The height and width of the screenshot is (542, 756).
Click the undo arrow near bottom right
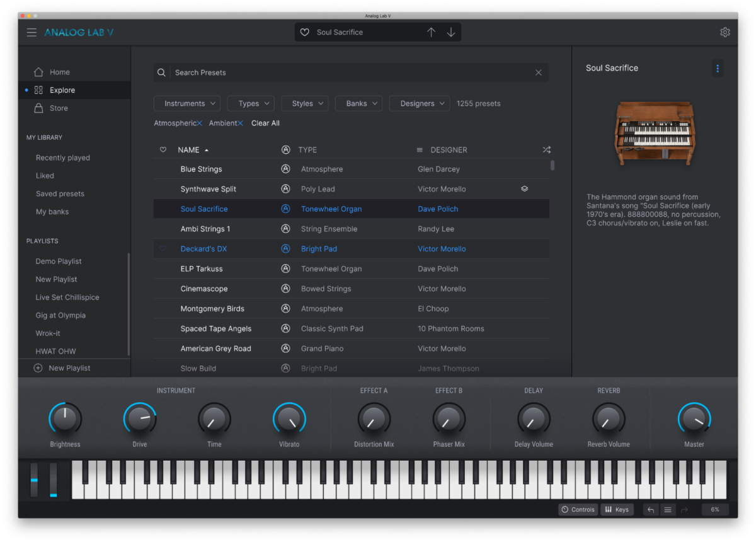650,509
